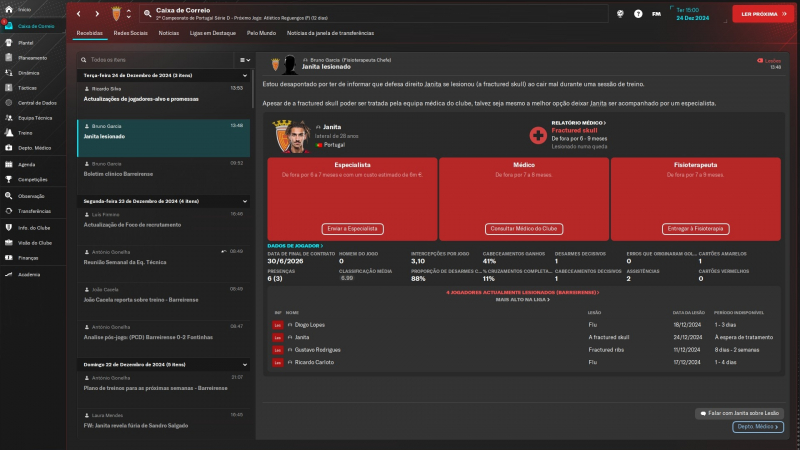Click the Consultar Médico do Clube button
Screen dimensions: 800x450
(524, 229)
